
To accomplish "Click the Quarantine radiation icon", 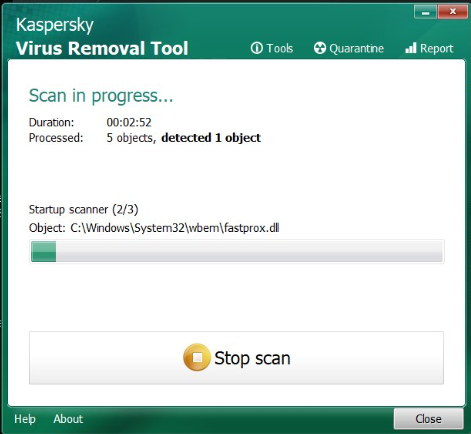I will (x=319, y=48).
